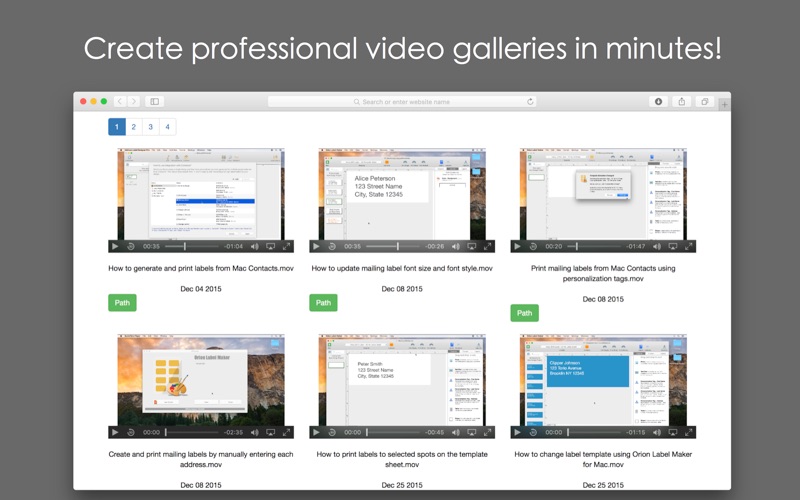Viewport: 800px width, 500px height.
Task: Mute the font size and style video
Action: (456, 246)
